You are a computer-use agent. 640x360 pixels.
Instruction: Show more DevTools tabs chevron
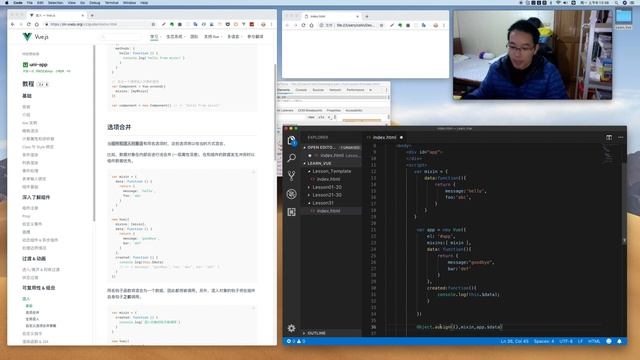point(371,90)
